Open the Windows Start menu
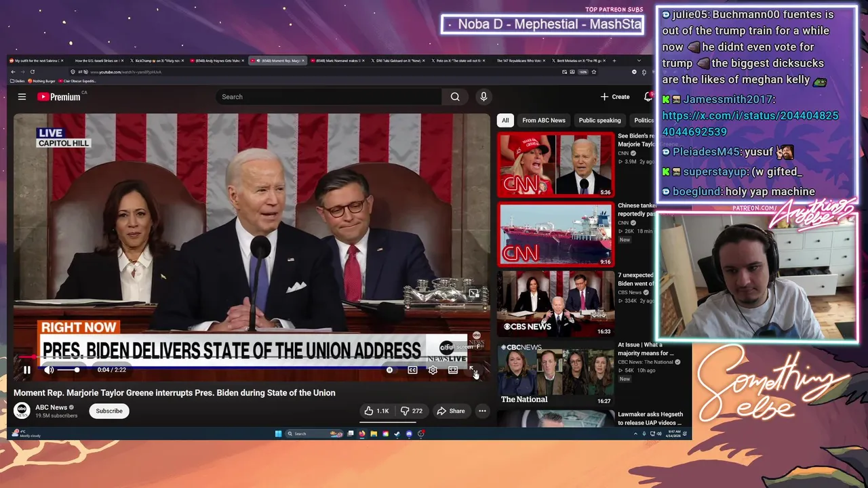Viewport: 868px width, 488px height. pos(278,434)
